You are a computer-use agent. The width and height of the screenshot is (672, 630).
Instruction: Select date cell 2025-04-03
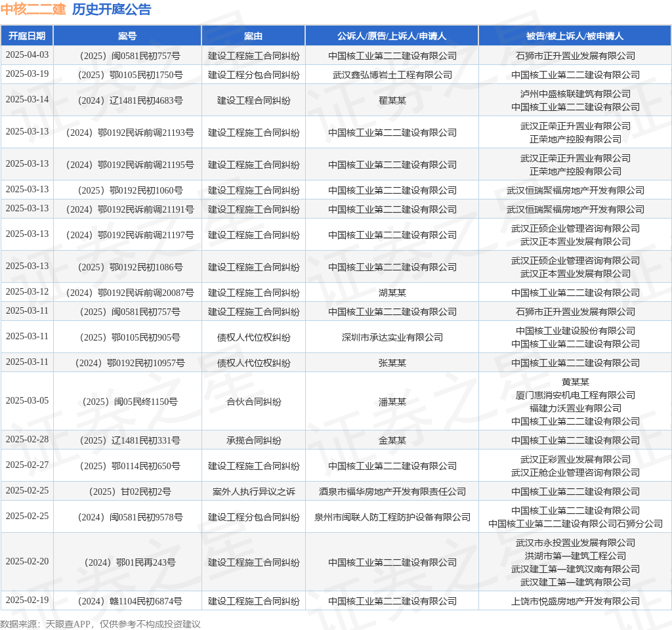pyautogui.click(x=27, y=55)
